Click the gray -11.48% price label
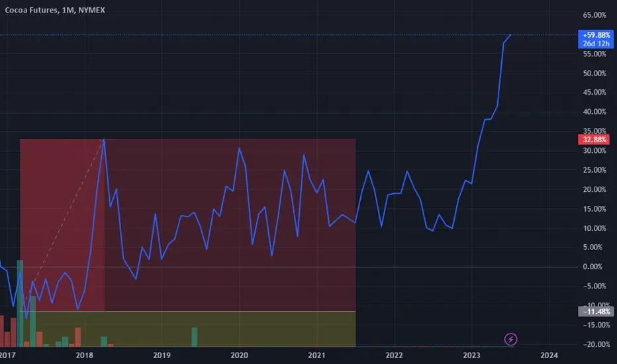The image size is (617, 364). (x=596, y=312)
